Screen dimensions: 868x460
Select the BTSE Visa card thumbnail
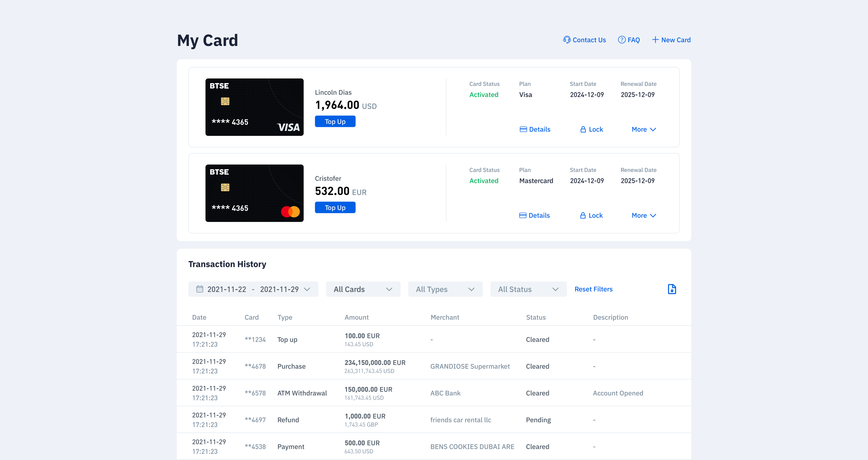click(254, 107)
